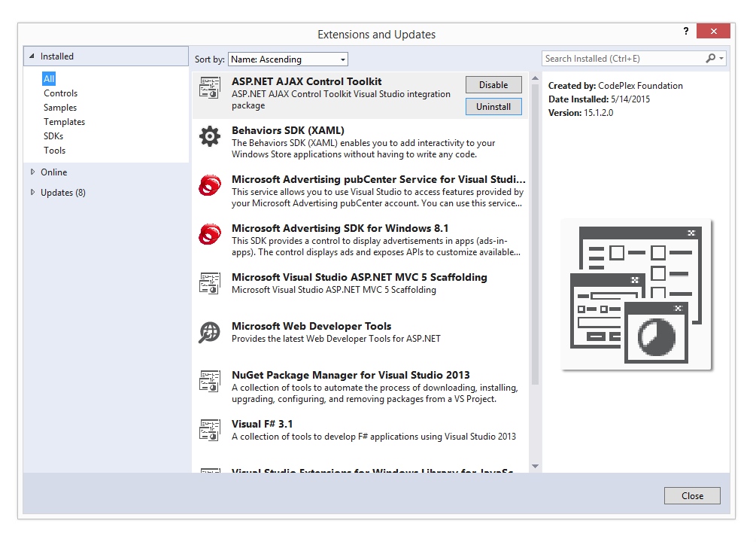Select the Templates category
756x542 pixels.
(x=64, y=122)
